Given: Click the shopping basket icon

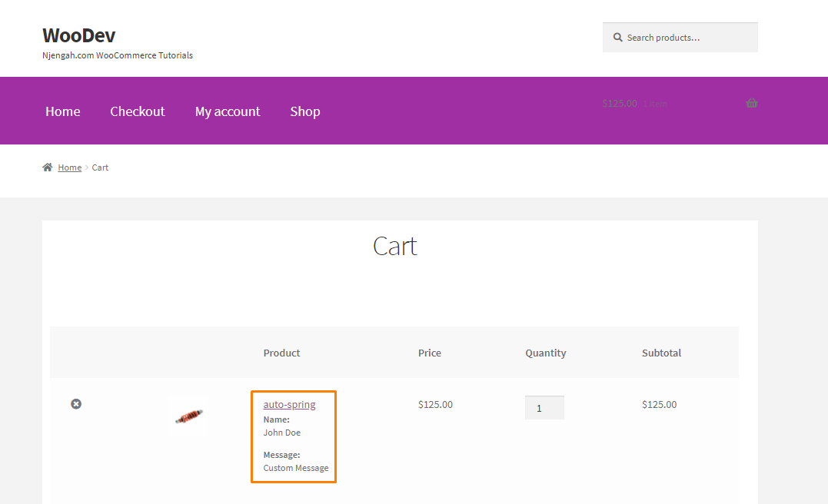Looking at the screenshot, I should click(x=752, y=103).
